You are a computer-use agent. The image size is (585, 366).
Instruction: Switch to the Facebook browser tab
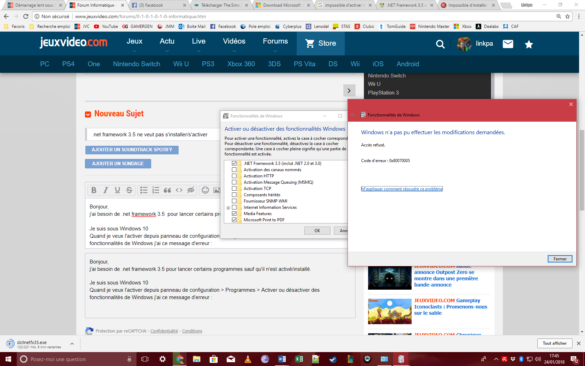tap(159, 5)
